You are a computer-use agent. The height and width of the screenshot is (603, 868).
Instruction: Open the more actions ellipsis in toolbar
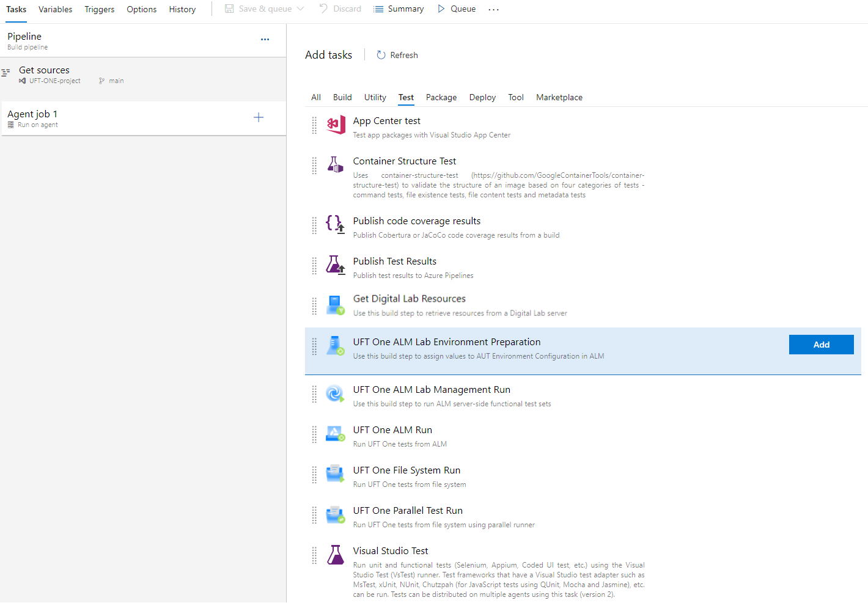[494, 10]
